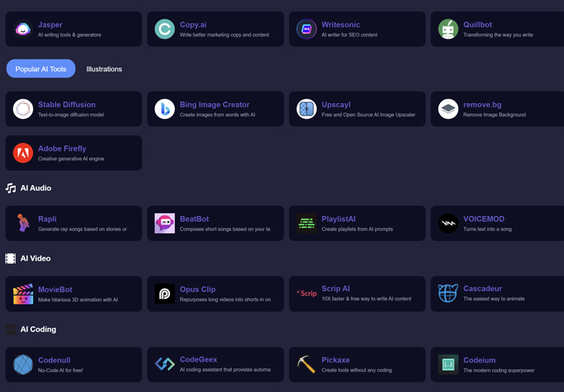Image resolution: width=564 pixels, height=392 pixels.
Task: Click the Jasper logo icon
Action: click(23, 29)
